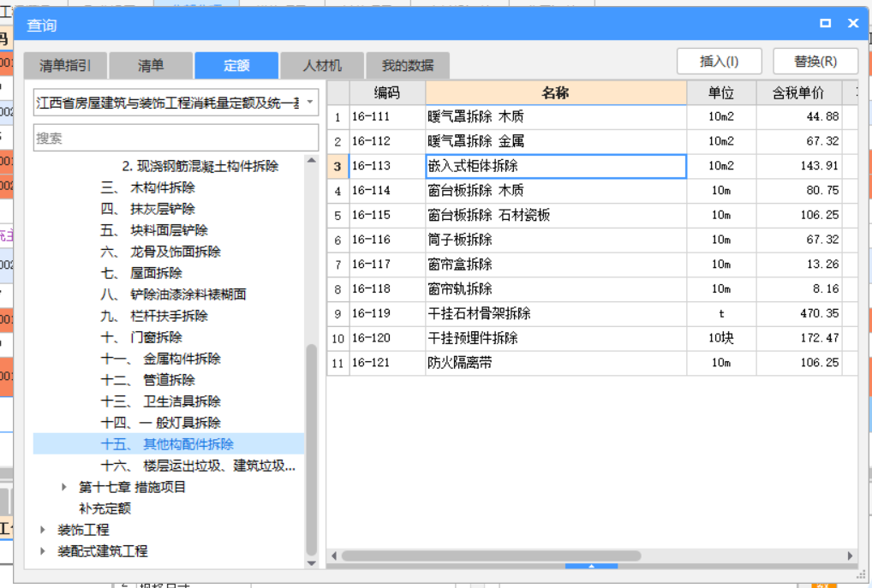Image resolution: width=872 pixels, height=588 pixels.
Task: Click code cell 16-119
Action: (x=387, y=313)
